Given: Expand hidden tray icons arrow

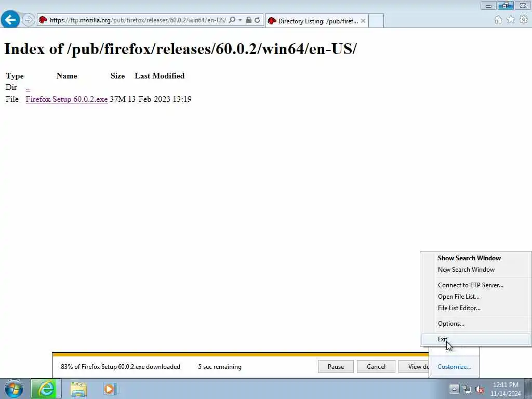Looking at the screenshot, I should [x=454, y=389].
